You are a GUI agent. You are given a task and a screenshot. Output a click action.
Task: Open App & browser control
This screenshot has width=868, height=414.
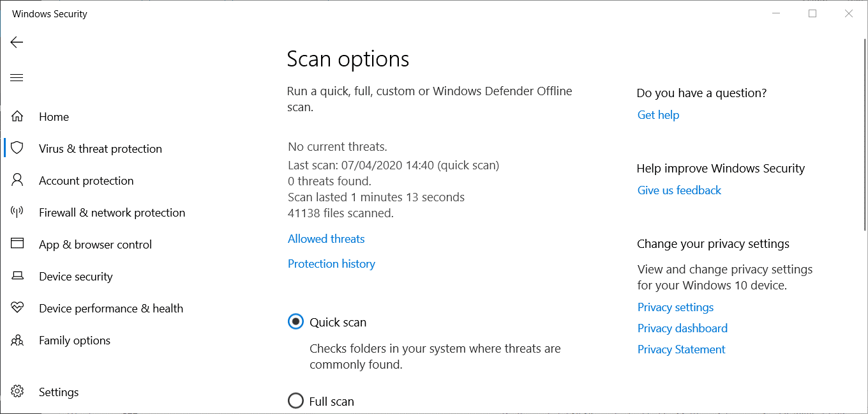click(95, 244)
